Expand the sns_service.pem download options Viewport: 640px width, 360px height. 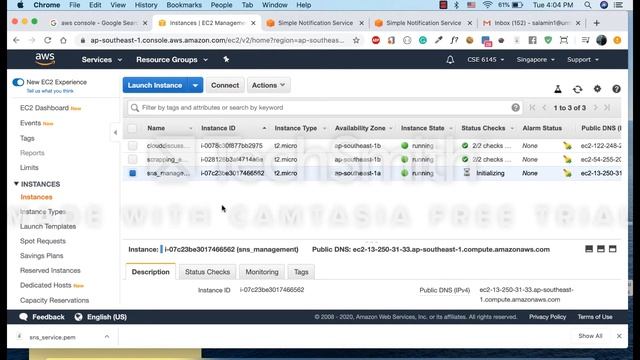(x=107, y=337)
